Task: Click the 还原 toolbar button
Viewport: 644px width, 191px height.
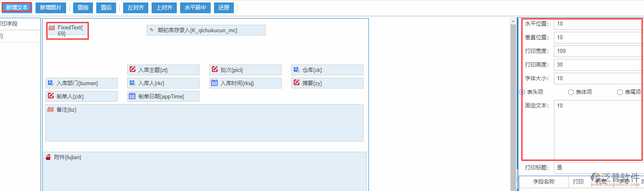Action: tap(224, 7)
